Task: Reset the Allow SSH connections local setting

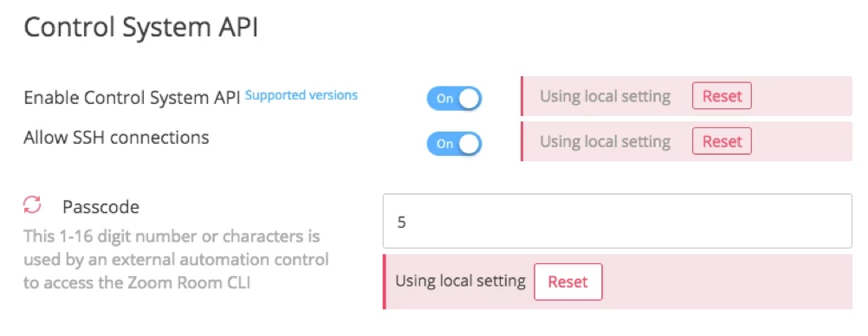Action: pyautogui.click(x=722, y=141)
